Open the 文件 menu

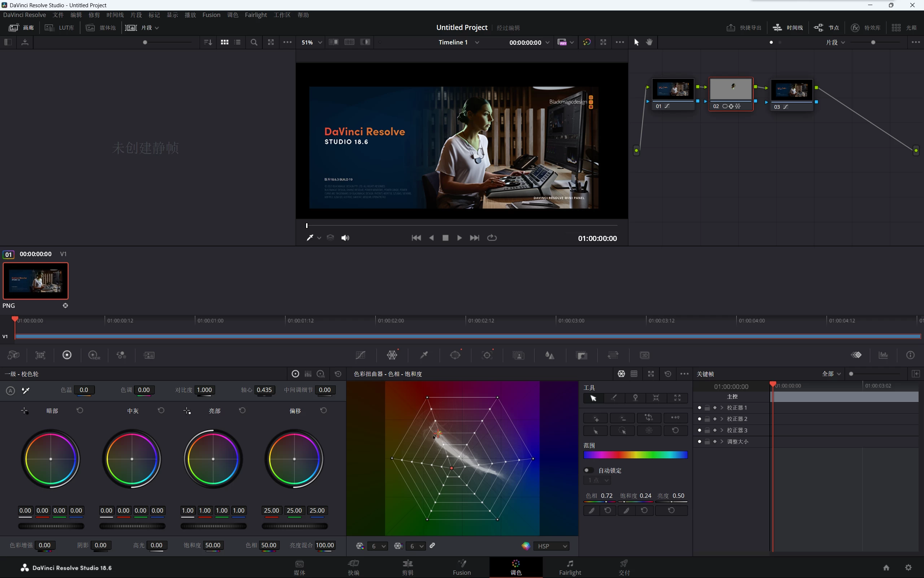pos(58,15)
